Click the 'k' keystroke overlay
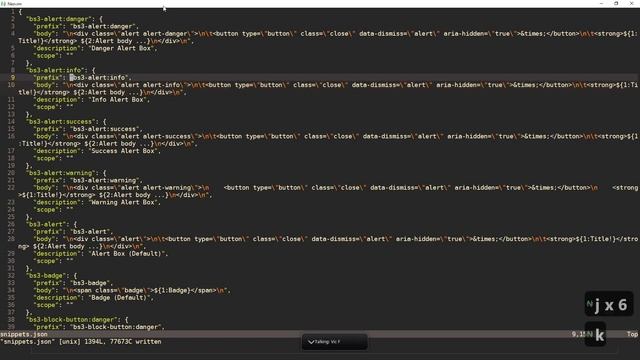 click(596, 335)
